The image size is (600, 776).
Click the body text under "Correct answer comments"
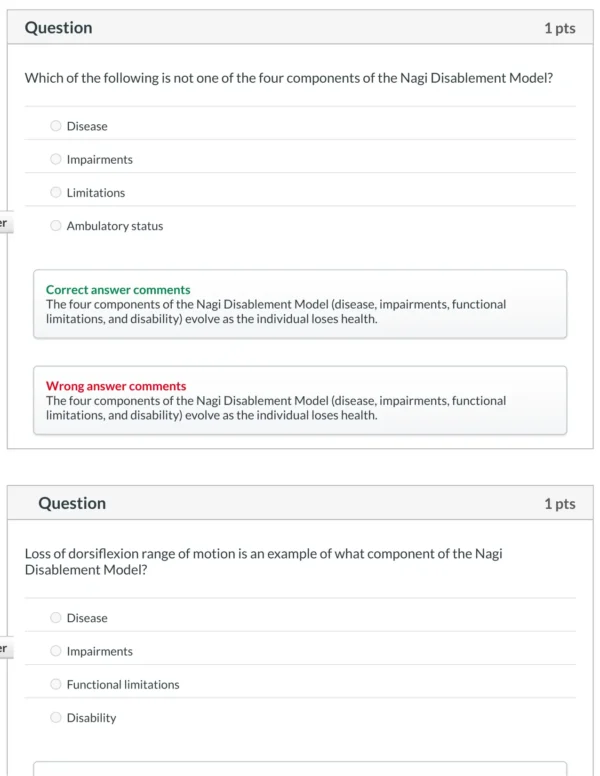pyautogui.click(x=276, y=311)
